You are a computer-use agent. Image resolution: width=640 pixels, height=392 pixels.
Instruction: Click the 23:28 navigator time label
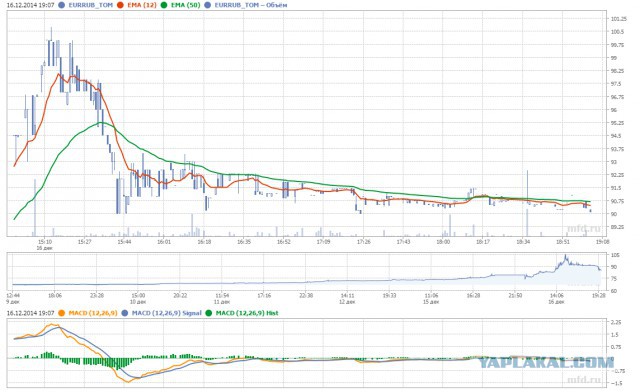click(x=97, y=295)
